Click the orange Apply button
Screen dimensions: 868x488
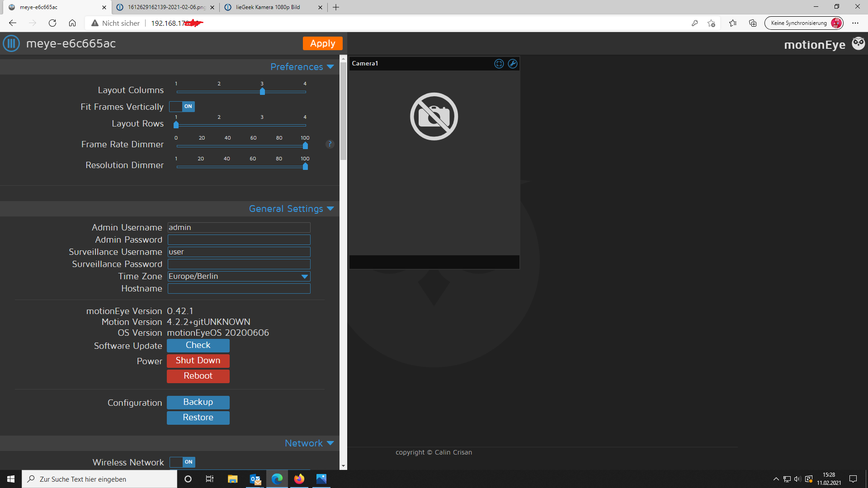pos(322,43)
